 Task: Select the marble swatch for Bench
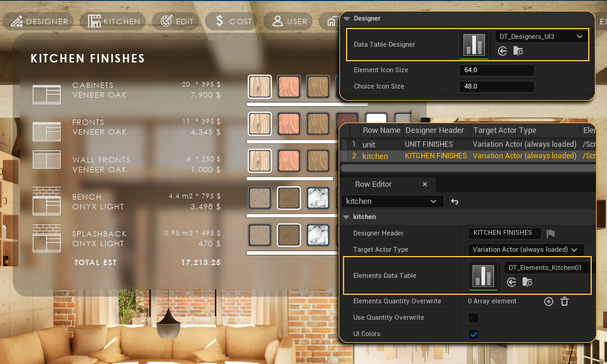(x=318, y=198)
